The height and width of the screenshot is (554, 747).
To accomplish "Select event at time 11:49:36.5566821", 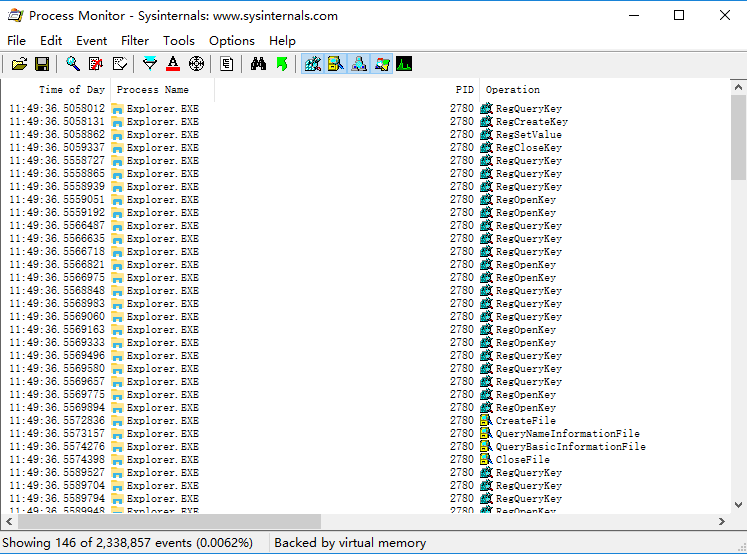I will pos(365,264).
